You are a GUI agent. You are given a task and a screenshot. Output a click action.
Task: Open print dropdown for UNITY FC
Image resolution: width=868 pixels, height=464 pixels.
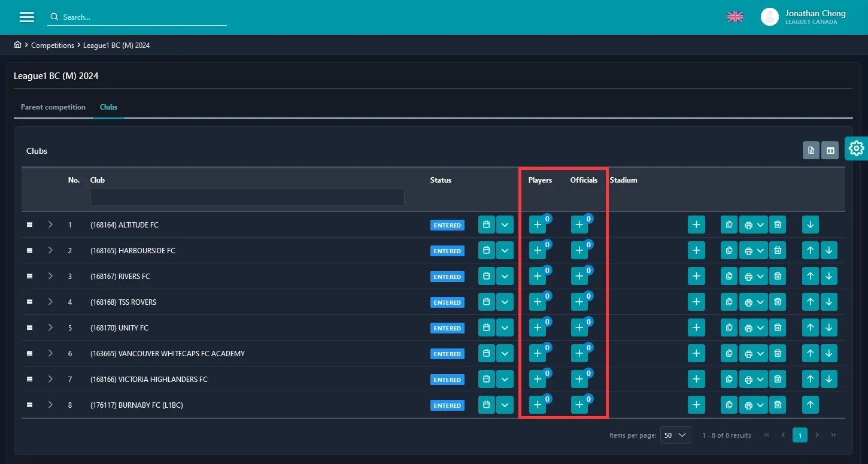[754, 327]
